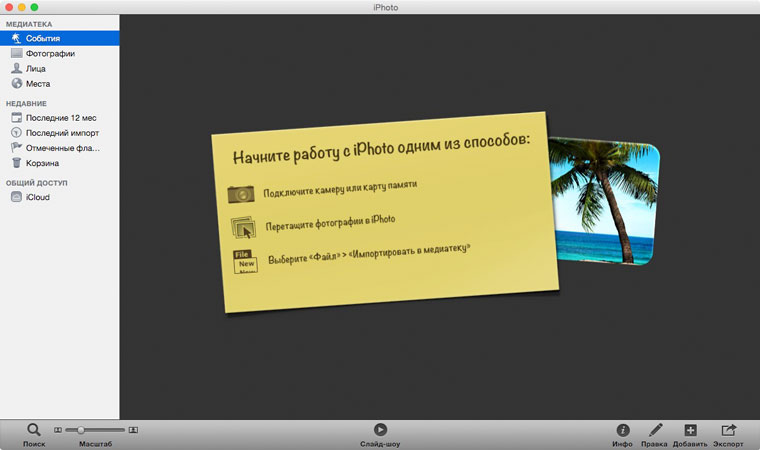This screenshot has width=760, height=450.
Task: Open Последние 12 мес in sidebar
Action: pos(61,118)
